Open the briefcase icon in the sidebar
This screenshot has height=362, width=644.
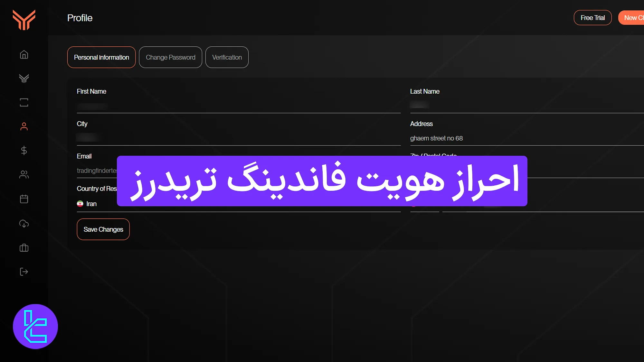(x=24, y=247)
